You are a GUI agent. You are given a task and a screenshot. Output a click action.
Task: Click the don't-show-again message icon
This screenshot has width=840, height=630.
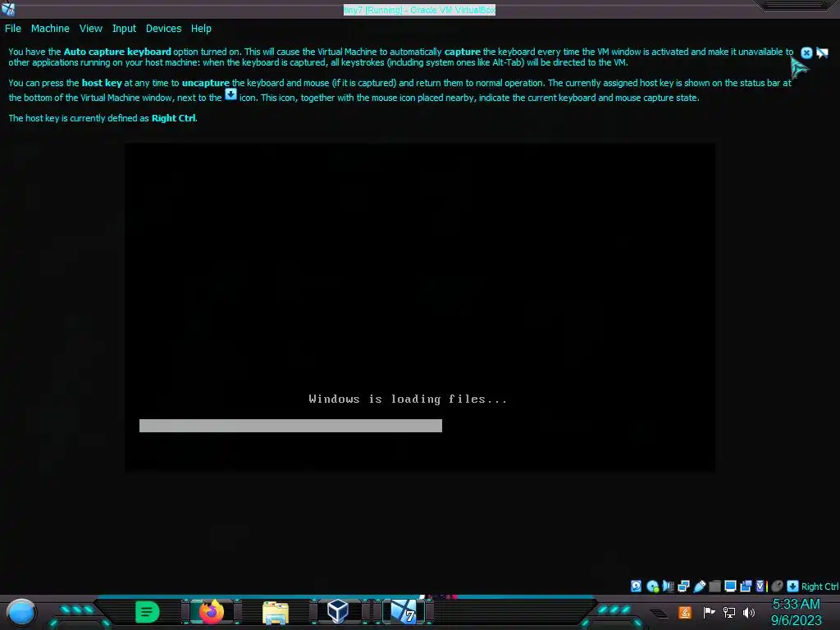822,52
